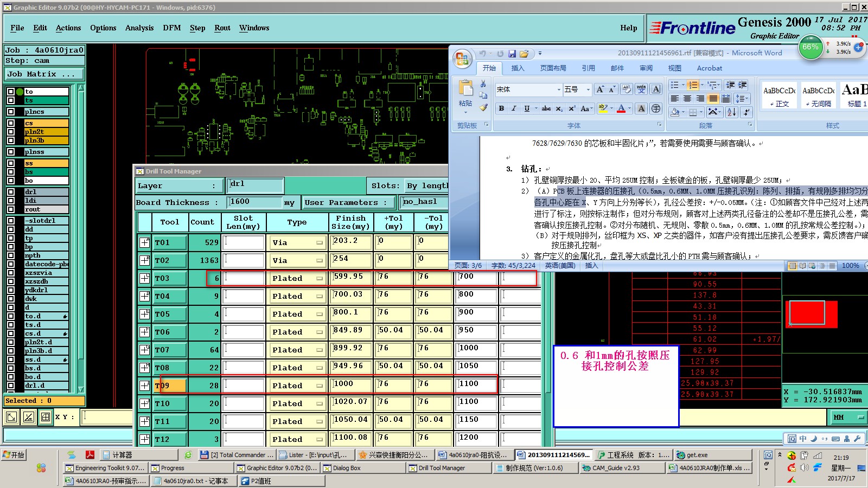The height and width of the screenshot is (488, 868).
Task: Click the tool detail icon for T12
Action: click(144, 439)
